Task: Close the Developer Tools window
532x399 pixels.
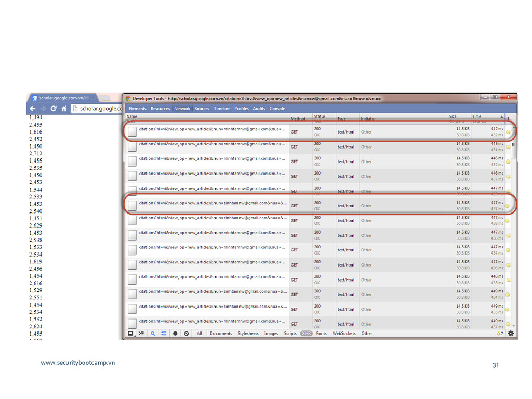Action: [508, 97]
